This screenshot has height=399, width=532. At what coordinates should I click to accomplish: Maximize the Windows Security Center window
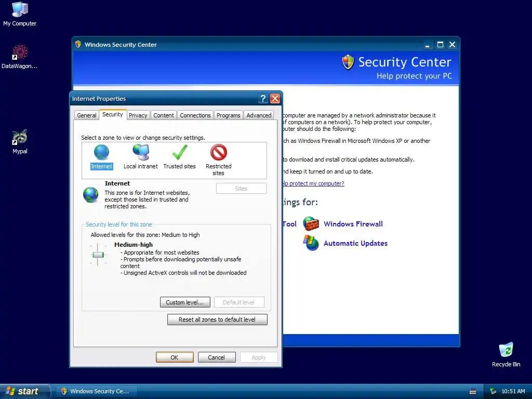(440, 45)
